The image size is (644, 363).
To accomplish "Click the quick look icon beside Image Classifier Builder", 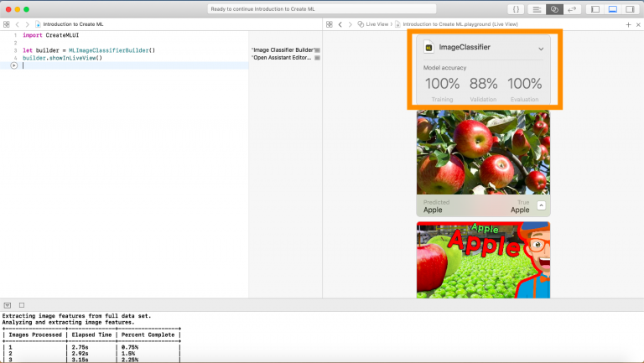I will pyautogui.click(x=317, y=51).
